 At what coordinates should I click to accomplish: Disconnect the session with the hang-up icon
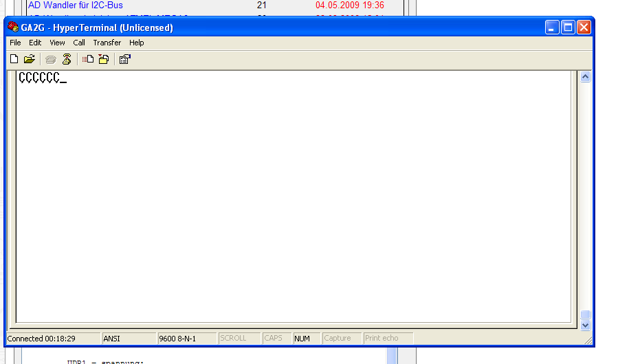67,59
